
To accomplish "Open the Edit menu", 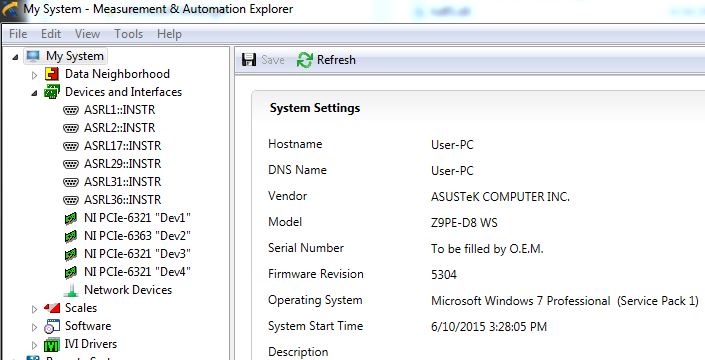I will 51,34.
